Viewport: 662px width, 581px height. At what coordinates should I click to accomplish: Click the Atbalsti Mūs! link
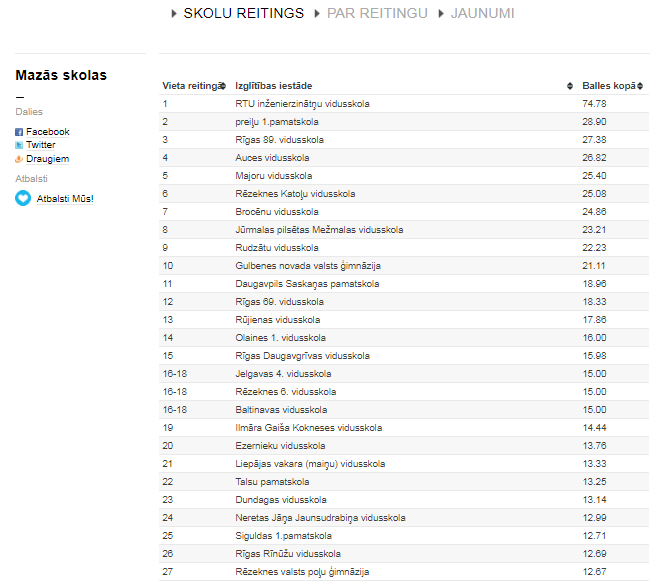tap(64, 198)
